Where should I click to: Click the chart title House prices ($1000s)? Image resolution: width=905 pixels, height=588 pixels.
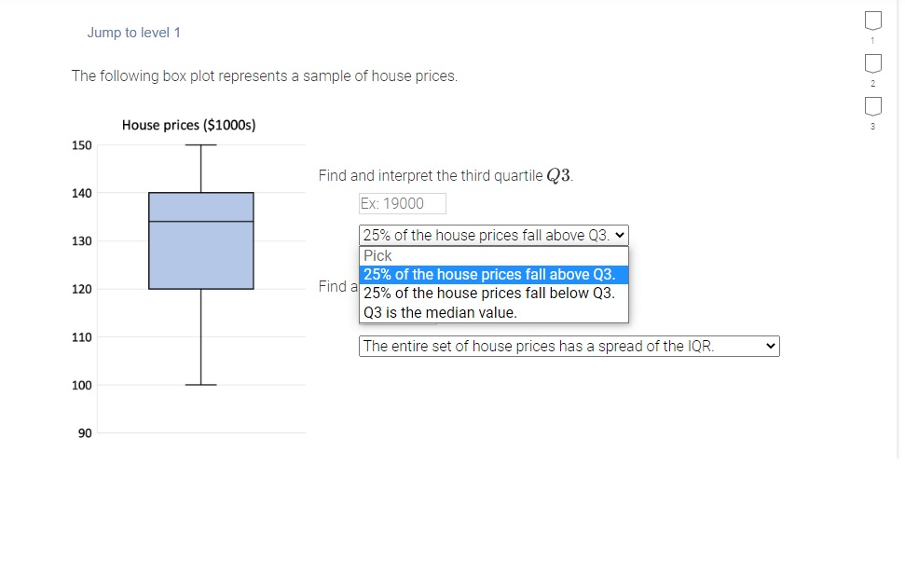(x=188, y=125)
